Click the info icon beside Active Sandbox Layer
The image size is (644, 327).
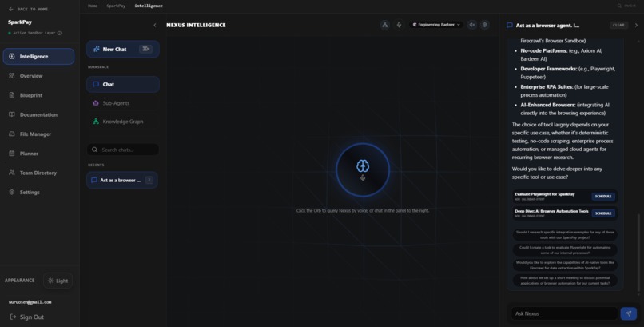[60, 33]
